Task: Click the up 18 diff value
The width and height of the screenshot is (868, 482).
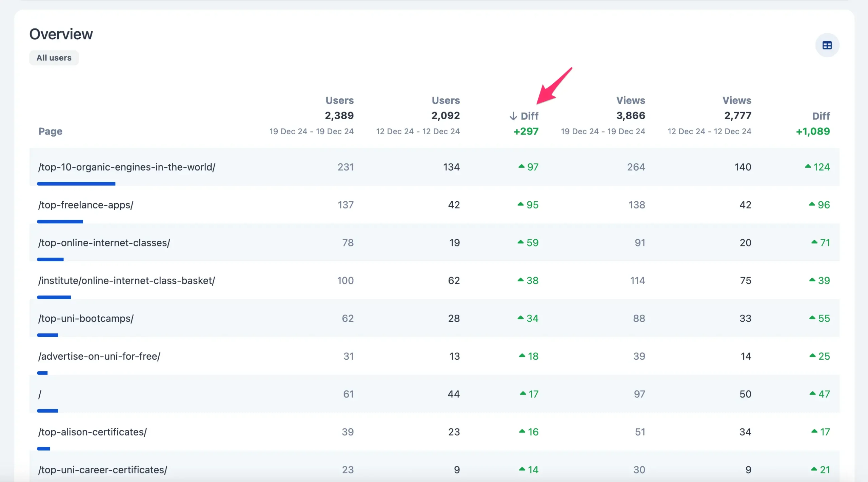Action: [x=529, y=356]
